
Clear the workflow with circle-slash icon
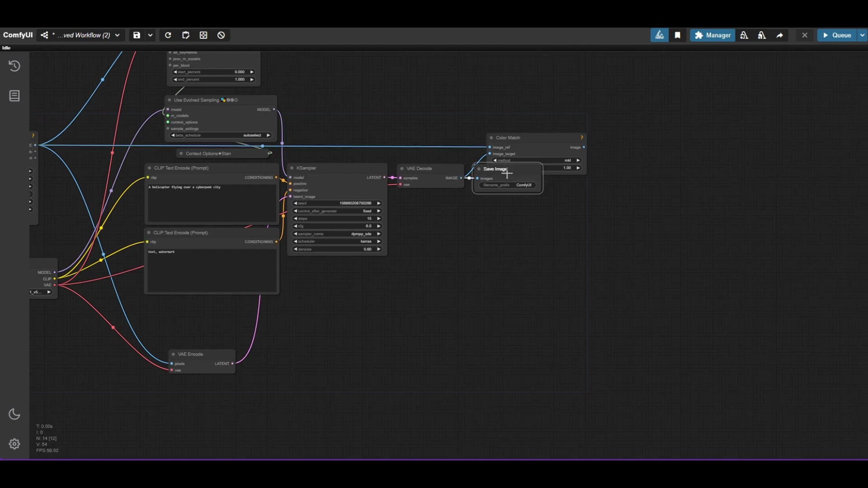point(221,35)
